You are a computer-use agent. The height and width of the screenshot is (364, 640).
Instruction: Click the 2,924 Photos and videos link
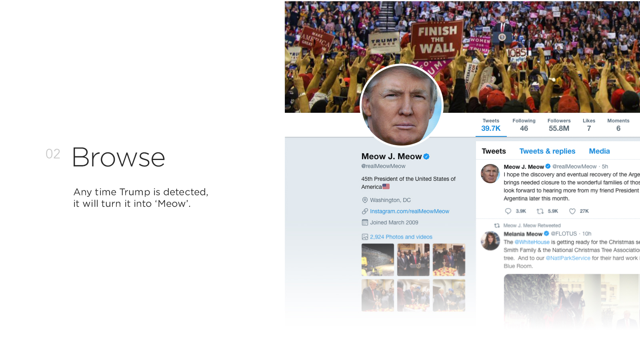click(401, 237)
